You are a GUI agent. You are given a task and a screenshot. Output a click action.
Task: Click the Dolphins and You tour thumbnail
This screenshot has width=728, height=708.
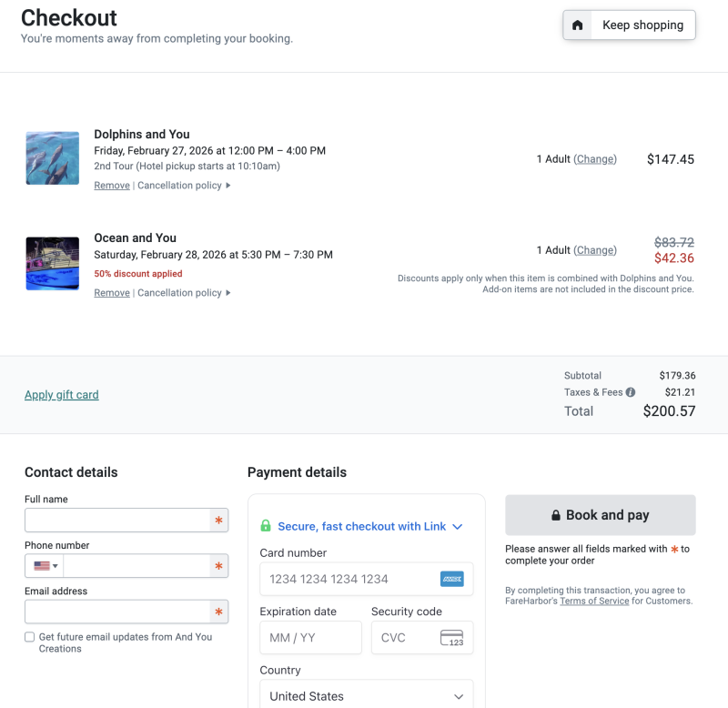tap(52, 157)
